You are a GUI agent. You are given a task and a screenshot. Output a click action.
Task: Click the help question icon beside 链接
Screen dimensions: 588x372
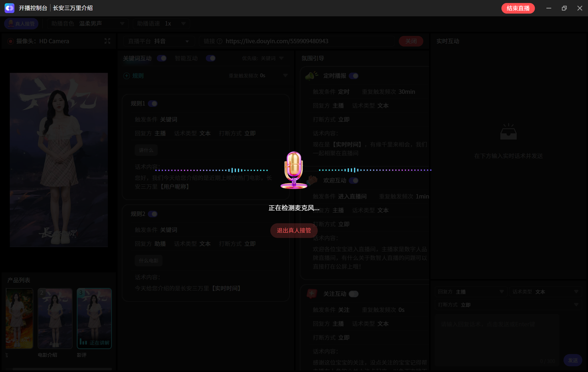(220, 41)
